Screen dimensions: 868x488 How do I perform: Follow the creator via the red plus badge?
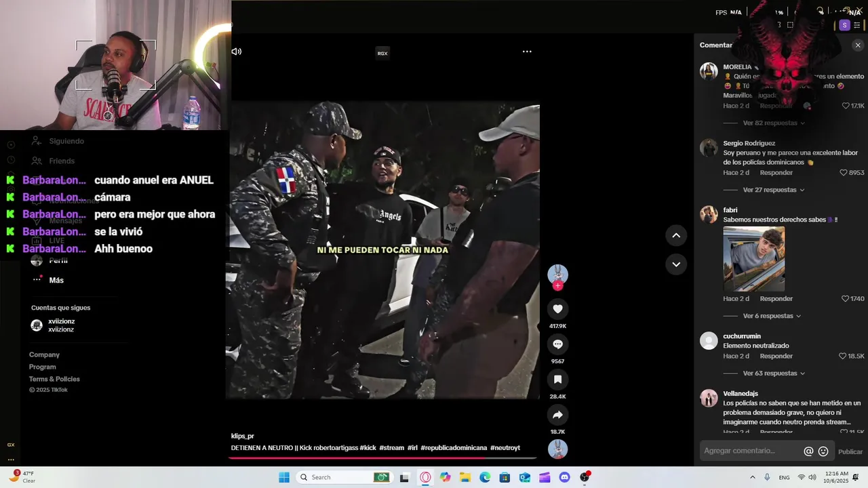[557, 286]
